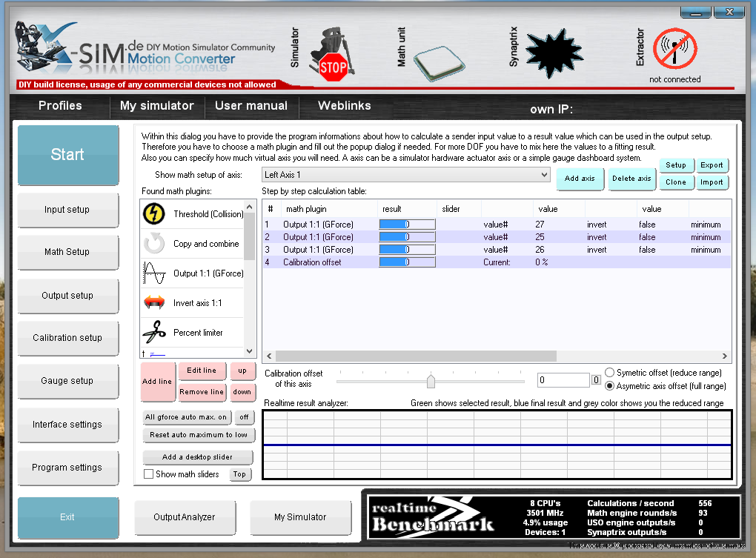Click the big Start button
Image resolution: width=756 pixels, height=558 pixels.
pyautogui.click(x=67, y=155)
